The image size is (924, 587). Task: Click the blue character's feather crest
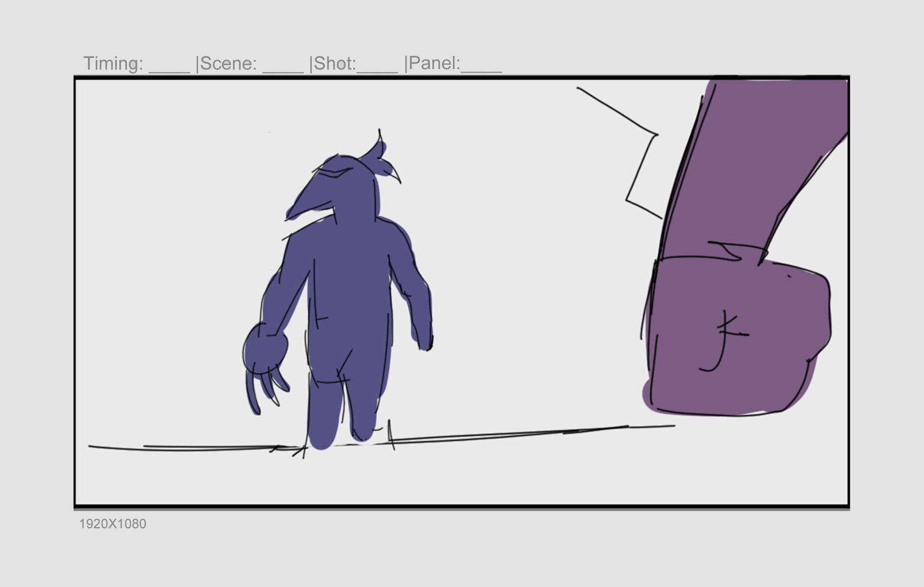point(380,154)
